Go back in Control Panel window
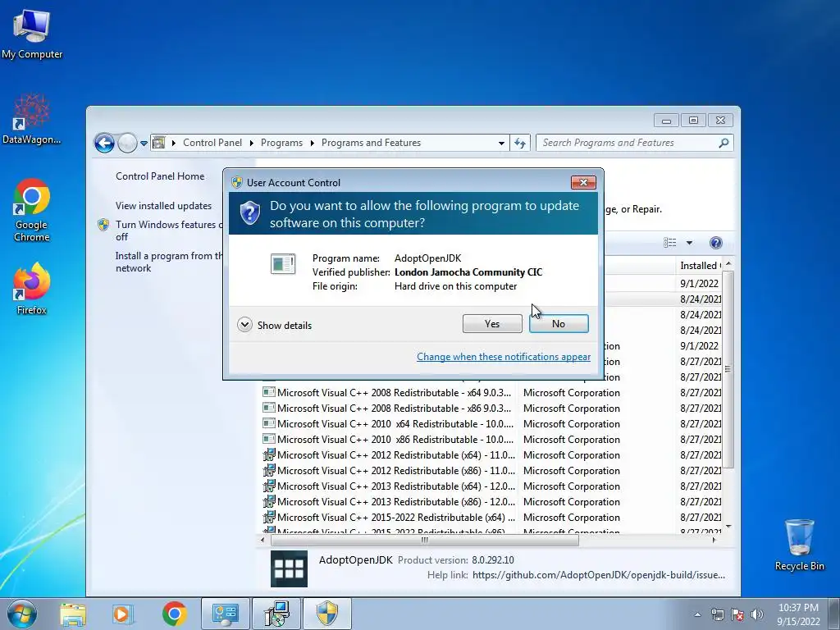This screenshot has height=630, width=840. coord(104,143)
